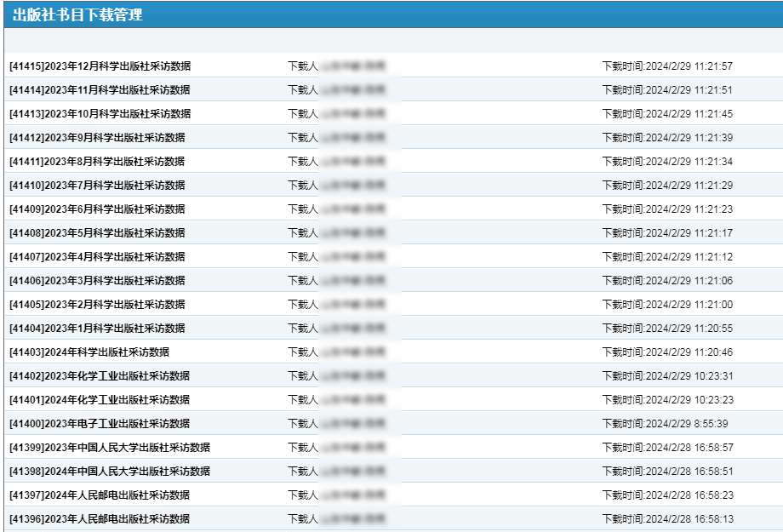Select 2024年科学出版社采访数据 entry
Image resolution: width=783 pixels, height=532 pixels.
tap(89, 352)
